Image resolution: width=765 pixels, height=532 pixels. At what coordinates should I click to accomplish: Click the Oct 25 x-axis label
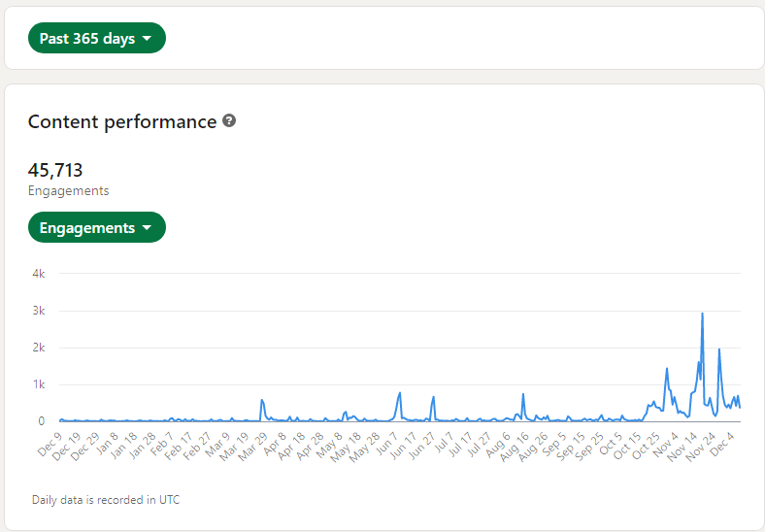[x=646, y=446]
